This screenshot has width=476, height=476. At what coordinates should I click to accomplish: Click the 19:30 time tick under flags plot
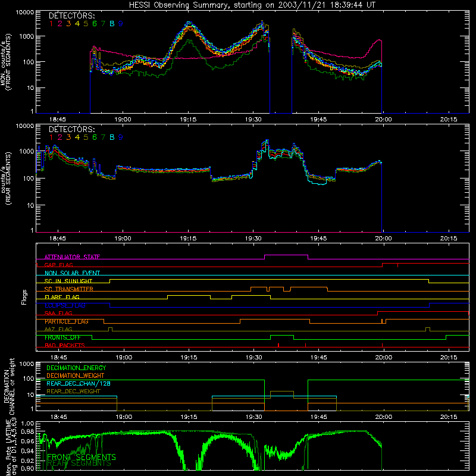(x=254, y=358)
